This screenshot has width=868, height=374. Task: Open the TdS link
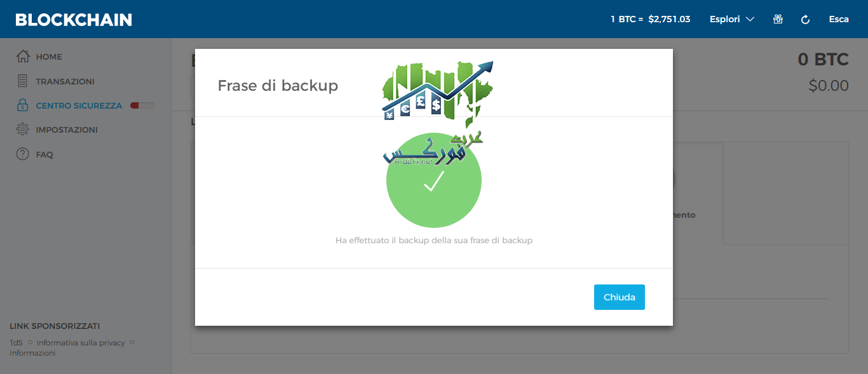[x=16, y=343]
